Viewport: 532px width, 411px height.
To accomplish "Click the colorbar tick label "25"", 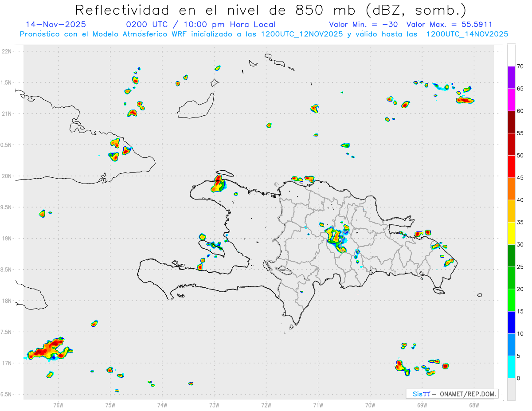I will (x=520, y=267).
